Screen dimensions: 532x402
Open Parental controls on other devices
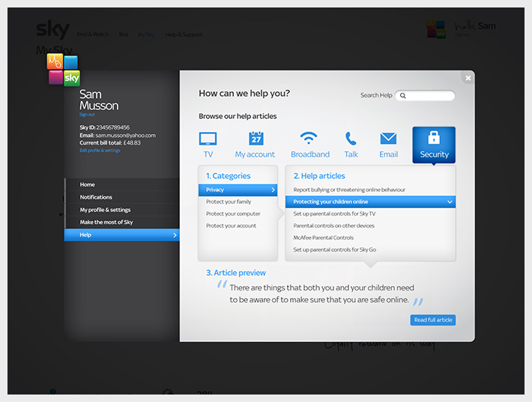[334, 226]
